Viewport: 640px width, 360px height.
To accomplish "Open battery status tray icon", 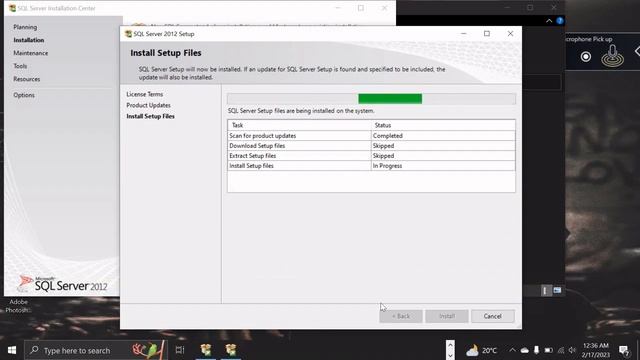I will click(549, 350).
